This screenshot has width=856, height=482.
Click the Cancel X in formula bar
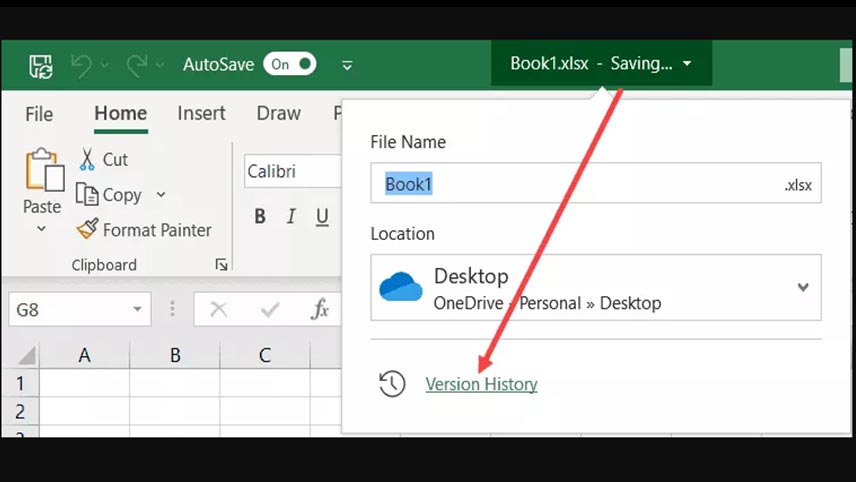[x=219, y=310]
